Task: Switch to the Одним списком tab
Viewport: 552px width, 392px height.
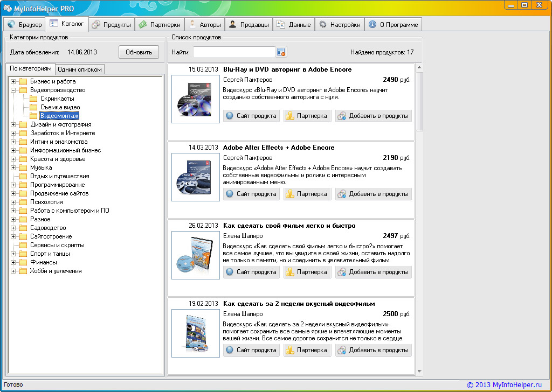Action: click(x=79, y=69)
